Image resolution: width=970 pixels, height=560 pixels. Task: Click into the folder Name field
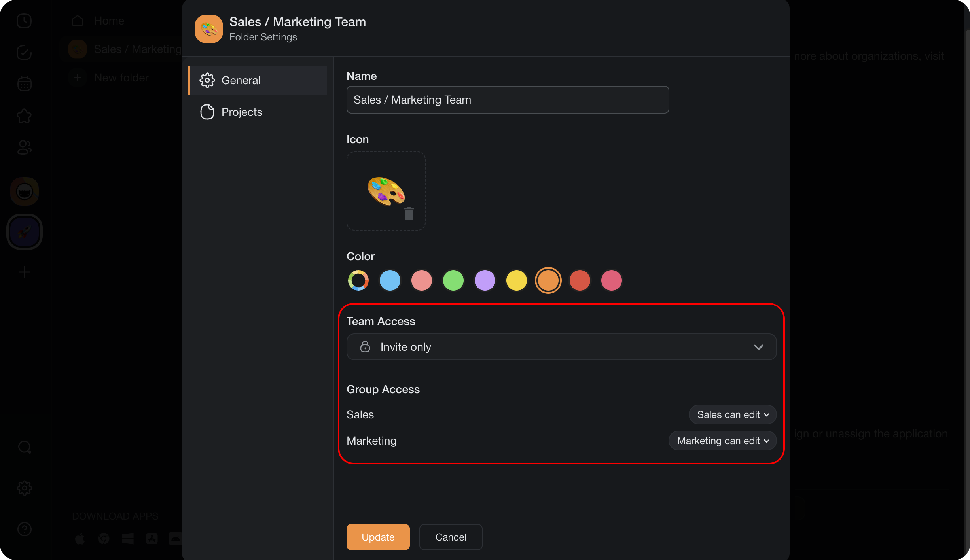pos(508,100)
